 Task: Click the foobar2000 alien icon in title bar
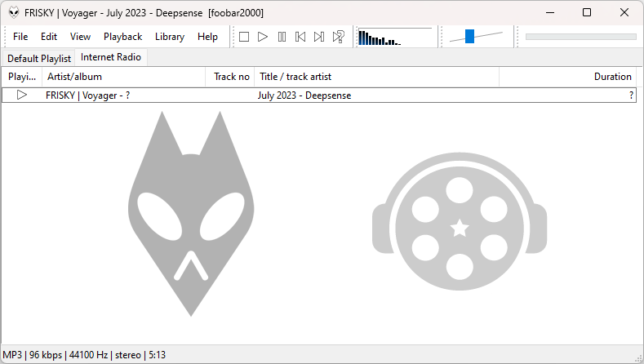coord(14,13)
